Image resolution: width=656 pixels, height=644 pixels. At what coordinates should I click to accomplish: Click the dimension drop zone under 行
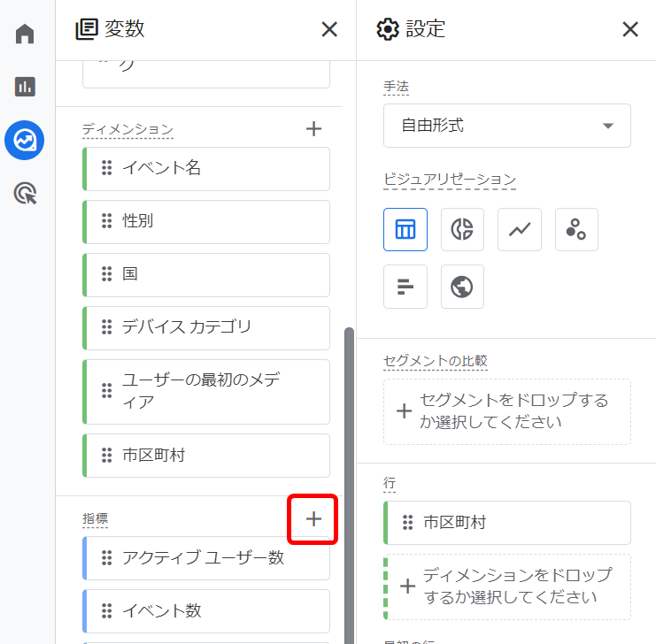(506, 586)
